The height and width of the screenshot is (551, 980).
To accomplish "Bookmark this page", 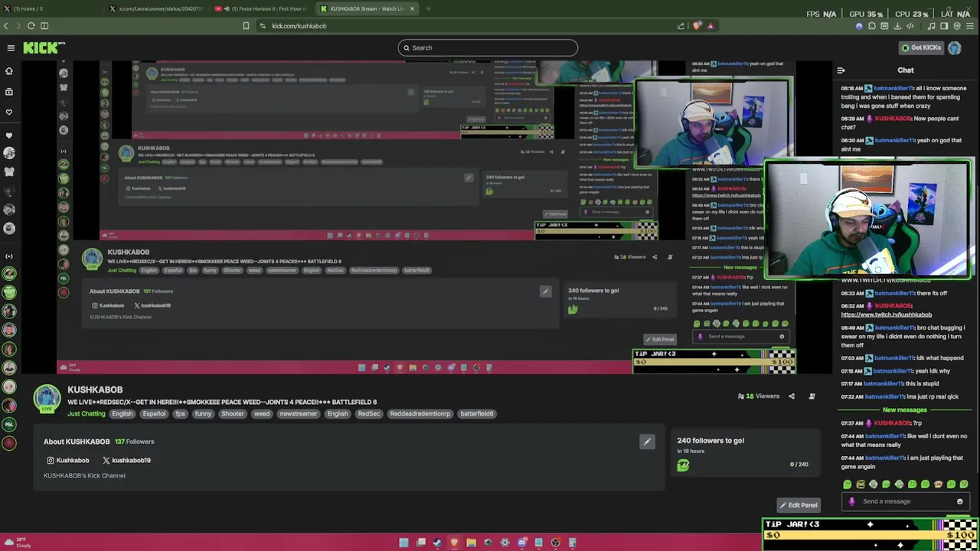I will click(x=246, y=26).
